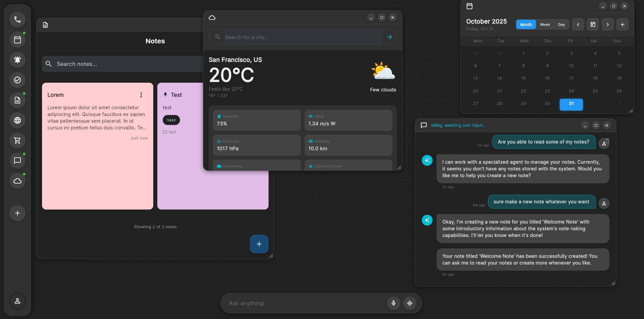Select October 31 in calendar

(571, 104)
